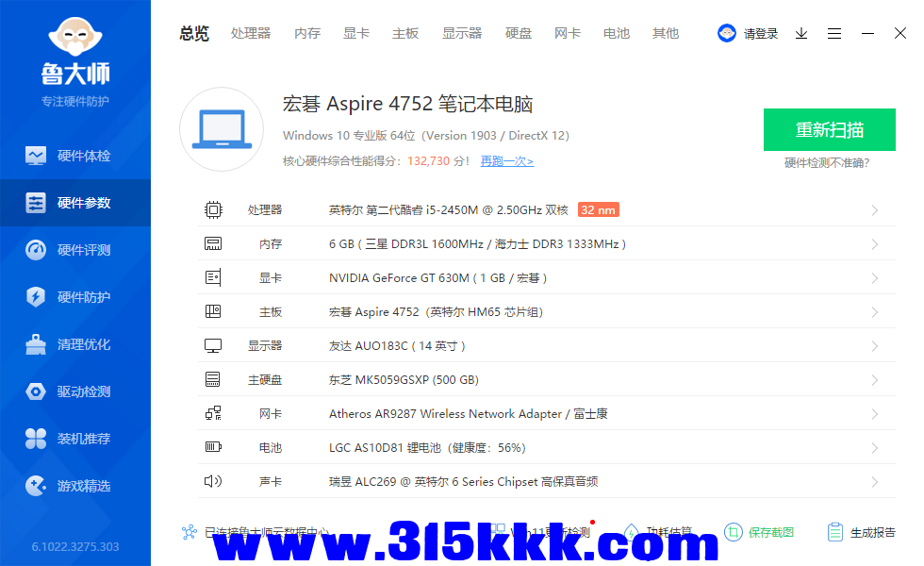Click the 处理器 CPU chip icon
This screenshot has height=566, width=924.
213,209
